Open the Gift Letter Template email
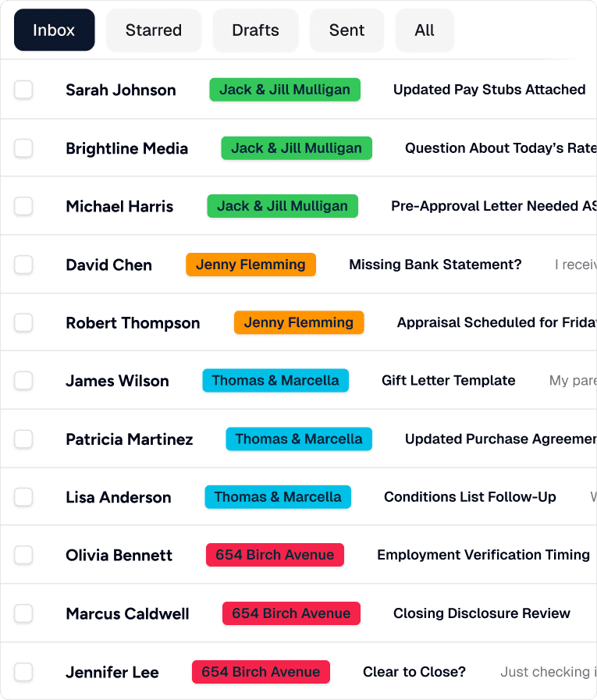This screenshot has width=597, height=700. tap(448, 381)
